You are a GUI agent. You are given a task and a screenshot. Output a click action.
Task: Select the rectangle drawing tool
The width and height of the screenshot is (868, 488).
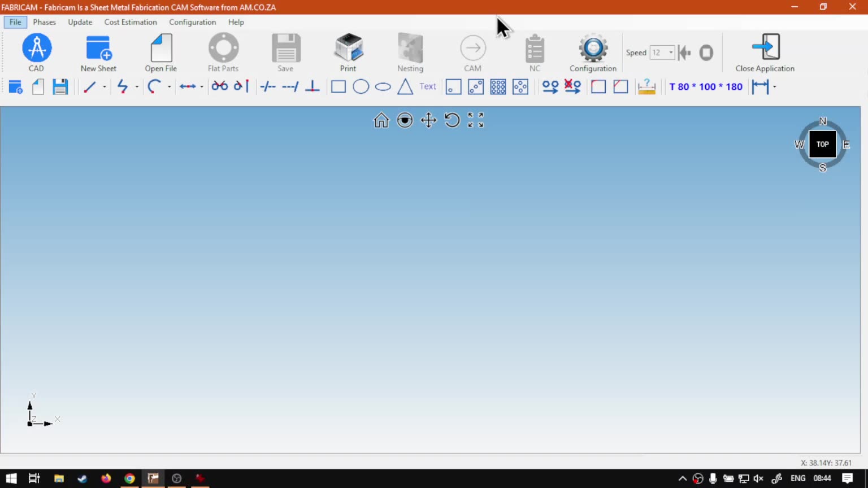click(338, 87)
